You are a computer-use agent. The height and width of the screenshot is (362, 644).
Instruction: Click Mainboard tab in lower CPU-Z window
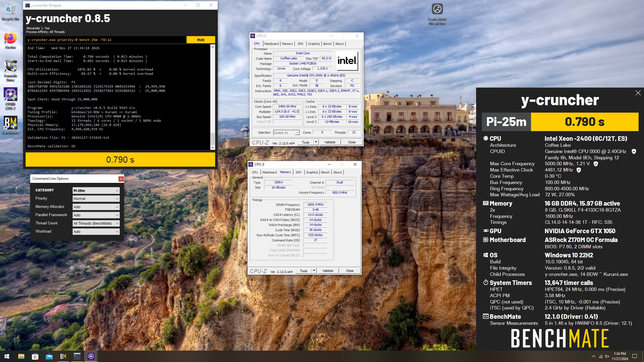pos(269,172)
